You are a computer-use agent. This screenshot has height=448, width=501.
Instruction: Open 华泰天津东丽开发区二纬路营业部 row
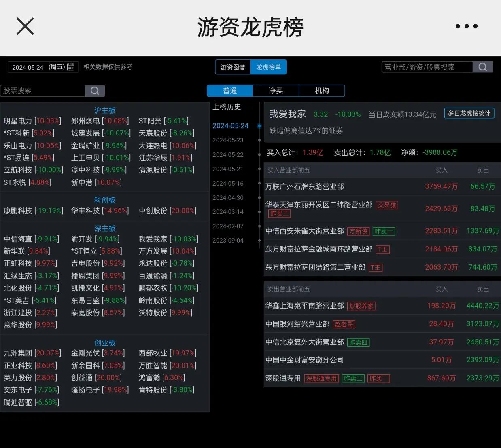coord(382,209)
